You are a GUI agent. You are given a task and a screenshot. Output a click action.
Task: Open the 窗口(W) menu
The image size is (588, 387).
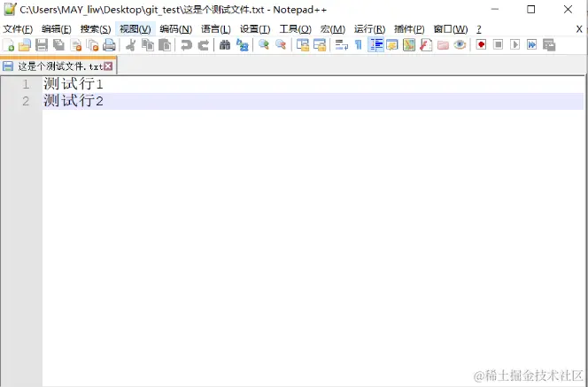[x=451, y=29]
